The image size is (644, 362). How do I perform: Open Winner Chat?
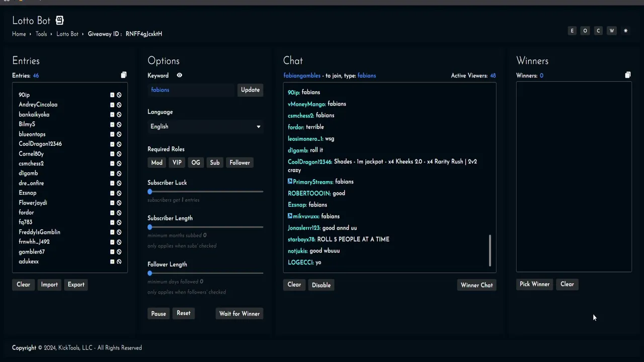click(x=477, y=285)
